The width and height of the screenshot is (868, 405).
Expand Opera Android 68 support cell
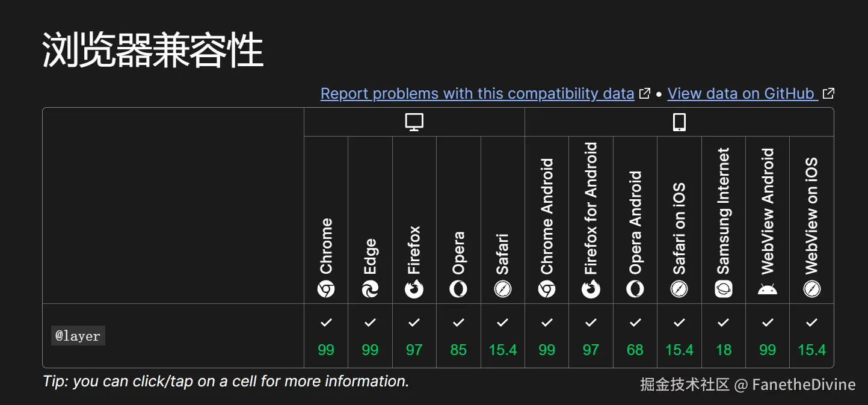pyautogui.click(x=635, y=336)
